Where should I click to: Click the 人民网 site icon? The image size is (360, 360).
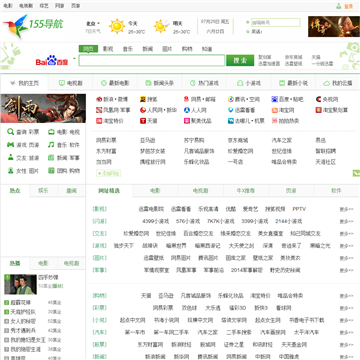[143, 110]
